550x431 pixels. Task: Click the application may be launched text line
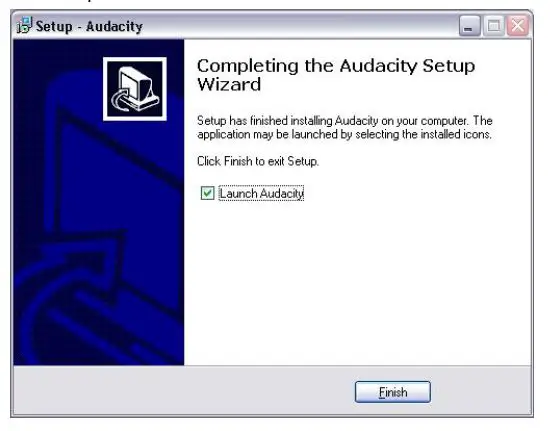coord(344,134)
